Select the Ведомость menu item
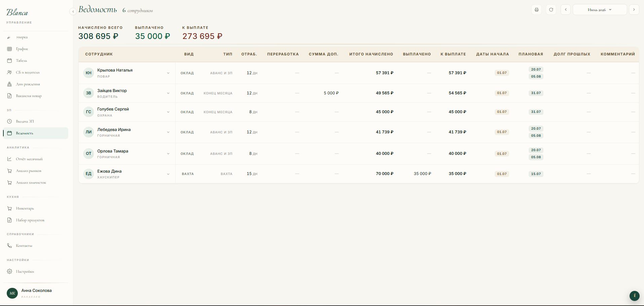The height and width of the screenshot is (306, 644). tap(36, 133)
